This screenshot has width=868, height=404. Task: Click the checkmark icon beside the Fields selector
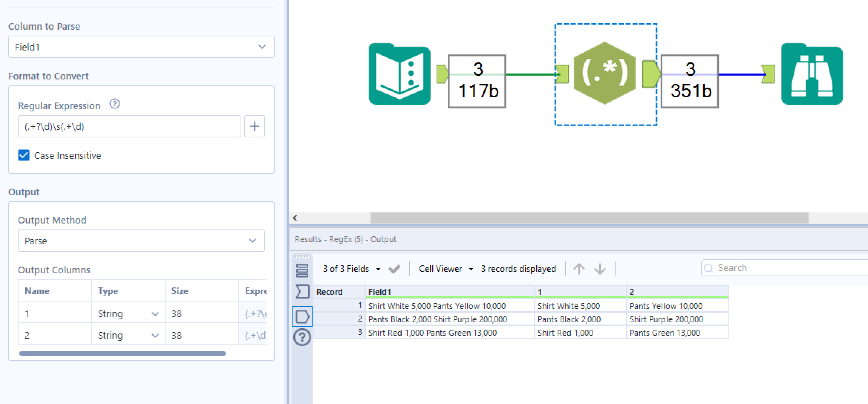(394, 268)
